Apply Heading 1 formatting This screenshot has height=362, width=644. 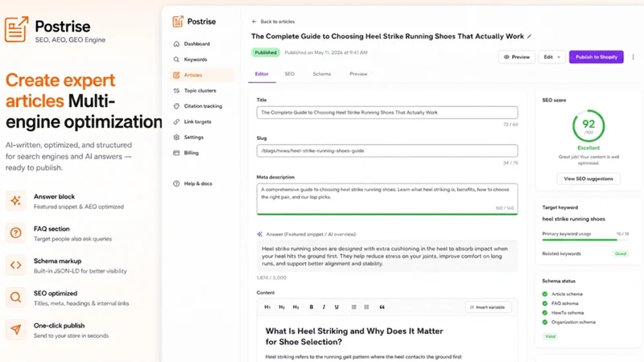[267, 307]
